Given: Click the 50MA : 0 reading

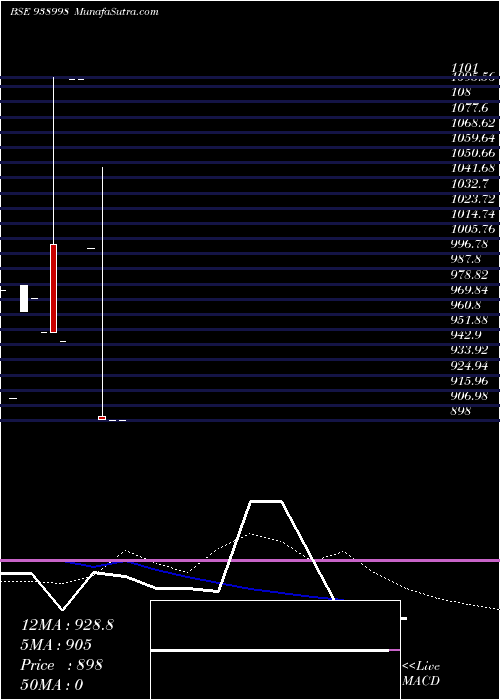Looking at the screenshot, I should pos(51,685).
